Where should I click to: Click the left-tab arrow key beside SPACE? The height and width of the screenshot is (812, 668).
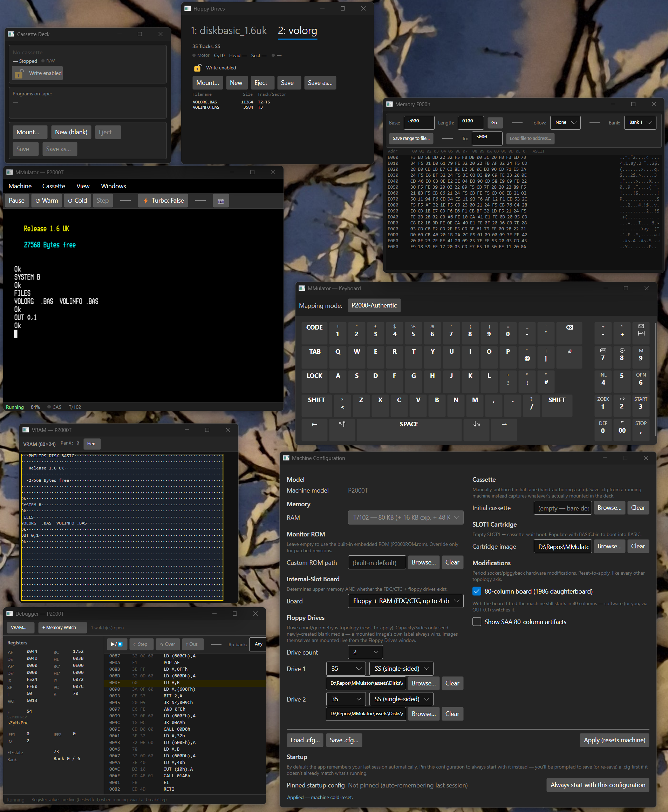tap(314, 430)
